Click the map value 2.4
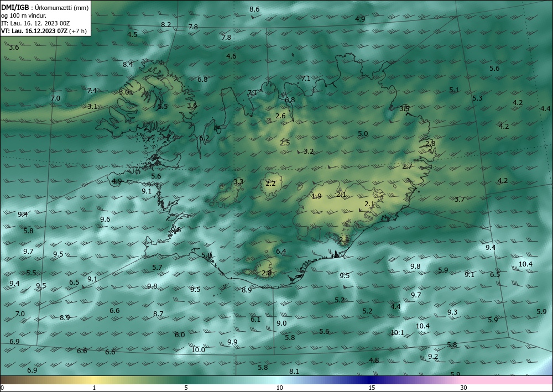553x392 pixels. pyautogui.click(x=344, y=240)
